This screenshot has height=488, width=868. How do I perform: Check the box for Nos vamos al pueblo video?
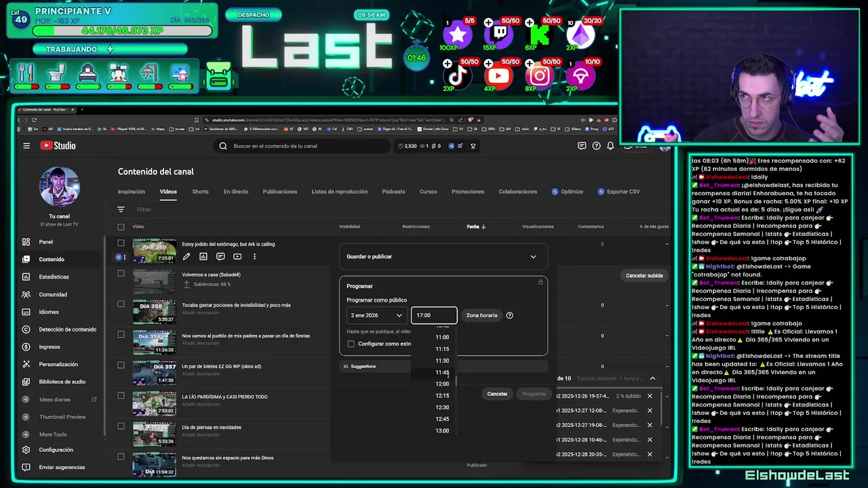(121, 334)
